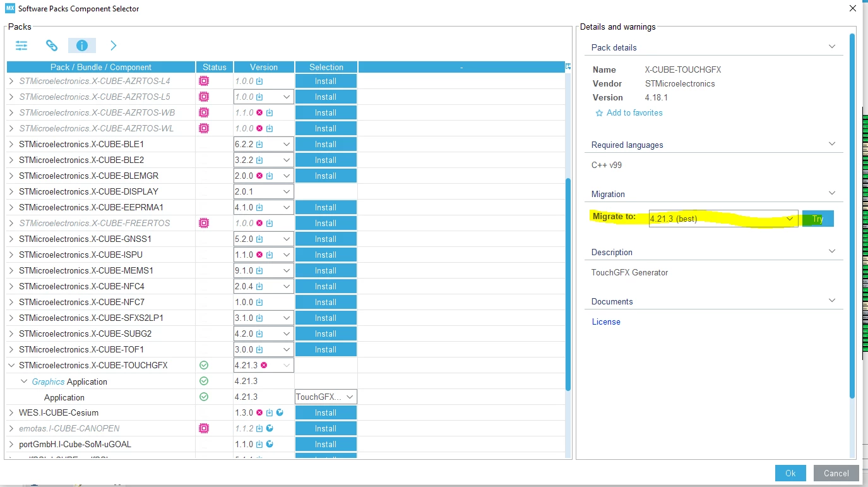The height and width of the screenshot is (487, 868).
Task: Collapse the STMicroelectronics.X-CUBE-TOUCHGFX tree node
Action: pos(11,365)
